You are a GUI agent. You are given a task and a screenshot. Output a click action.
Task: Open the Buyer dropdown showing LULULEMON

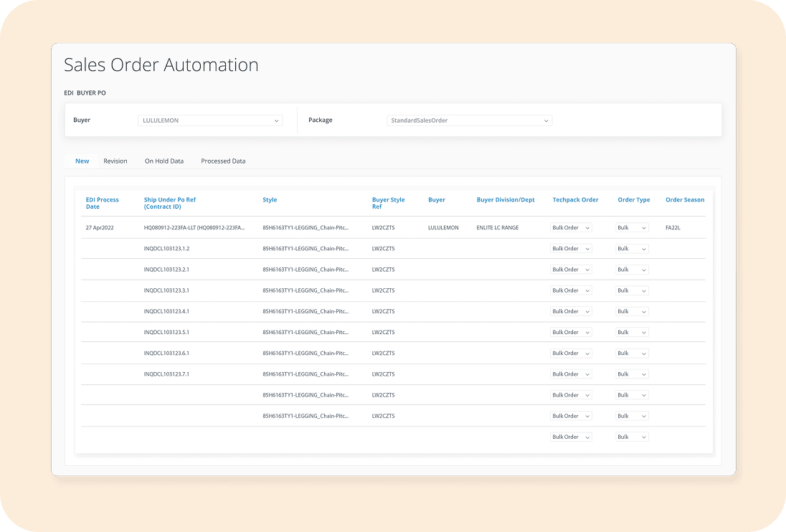click(209, 120)
